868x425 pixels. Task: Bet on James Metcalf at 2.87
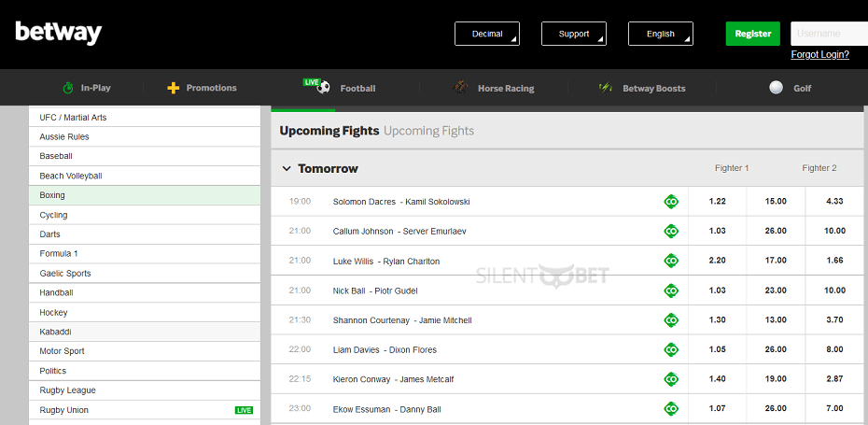(834, 379)
